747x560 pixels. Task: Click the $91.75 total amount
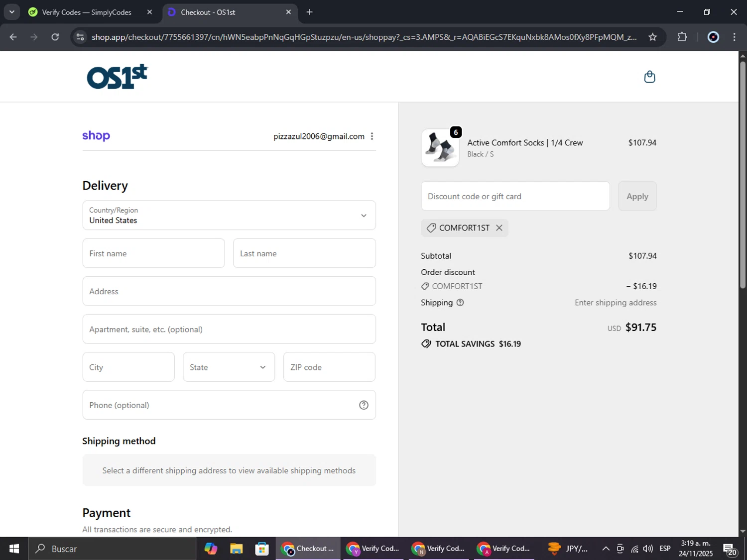(641, 328)
